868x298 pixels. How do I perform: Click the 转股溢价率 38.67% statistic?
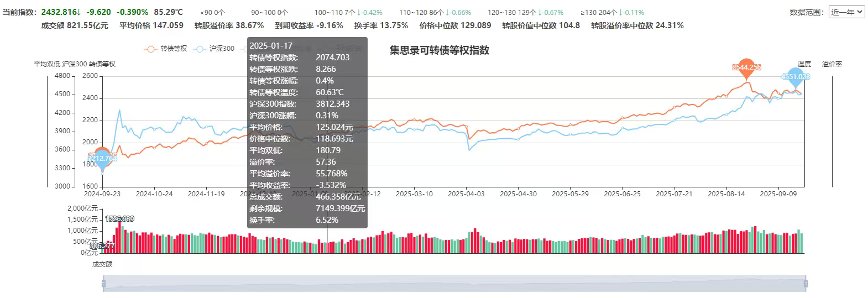(229, 25)
